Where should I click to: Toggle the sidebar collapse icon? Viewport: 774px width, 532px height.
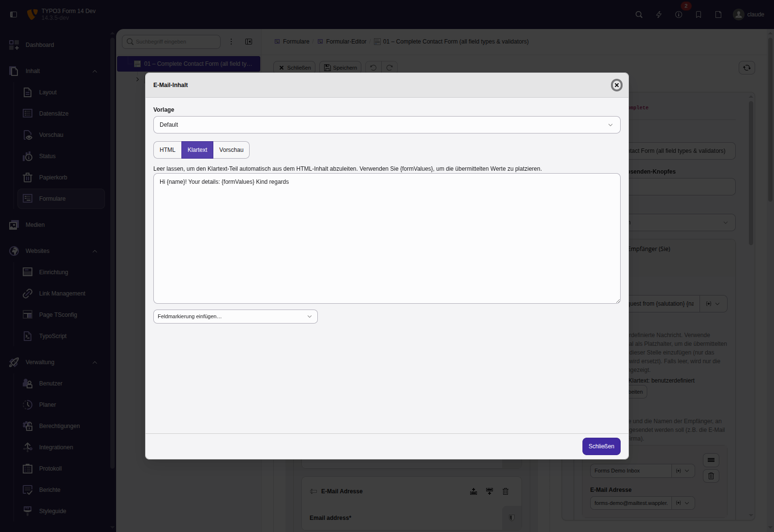point(14,15)
